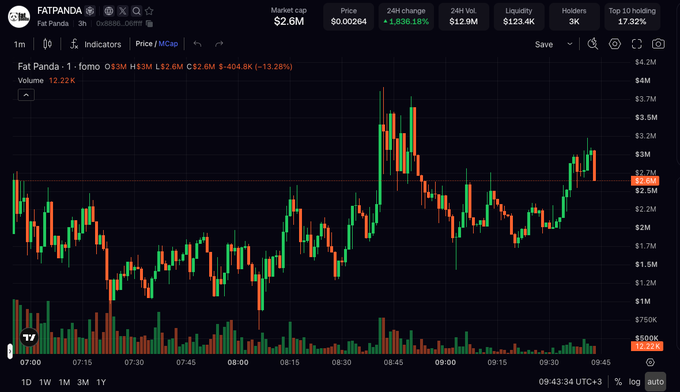Image resolution: width=680 pixels, height=392 pixels.
Task: Select the 1M date range
Action: pos(64,382)
